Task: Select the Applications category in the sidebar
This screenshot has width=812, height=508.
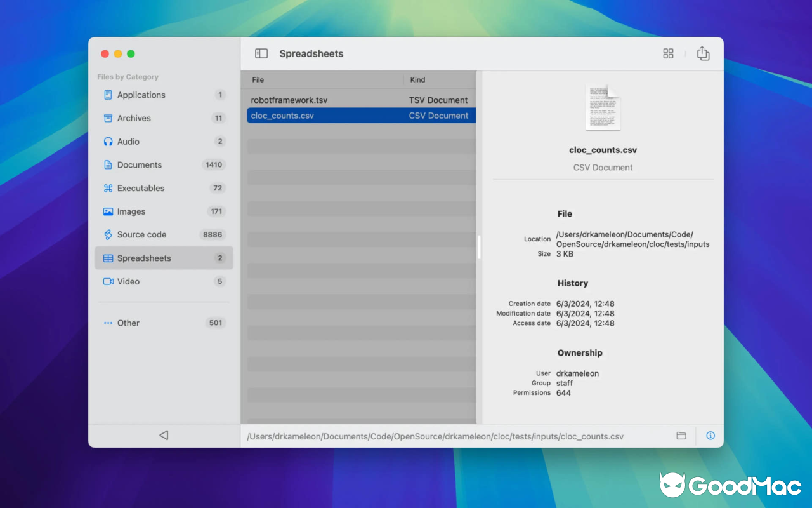Action: [x=141, y=95]
